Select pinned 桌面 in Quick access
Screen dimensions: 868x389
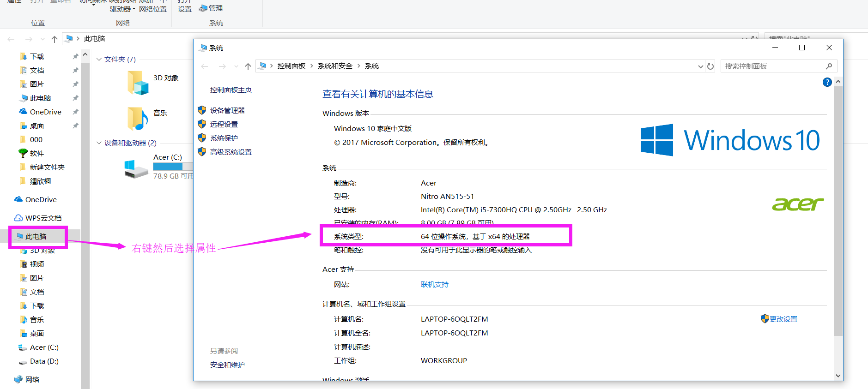pyautogui.click(x=37, y=126)
